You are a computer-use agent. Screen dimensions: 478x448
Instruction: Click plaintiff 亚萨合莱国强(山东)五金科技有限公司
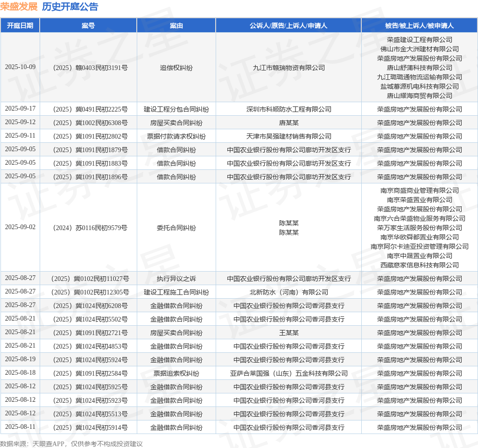(288, 373)
